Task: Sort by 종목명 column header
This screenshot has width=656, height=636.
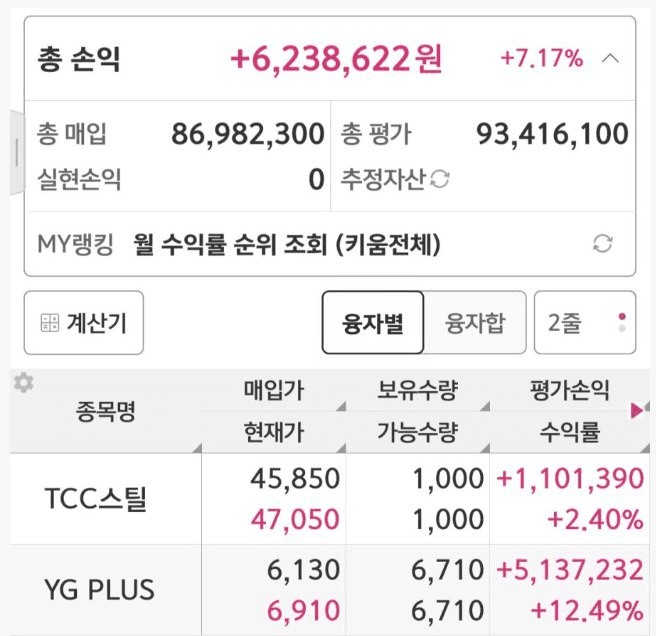Action: pos(106,411)
